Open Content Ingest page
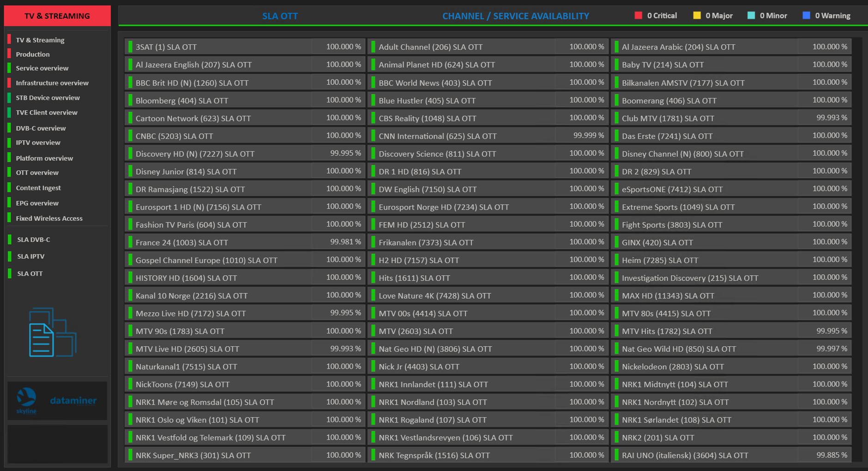Image resolution: width=868 pixels, height=471 pixels. [x=38, y=188]
